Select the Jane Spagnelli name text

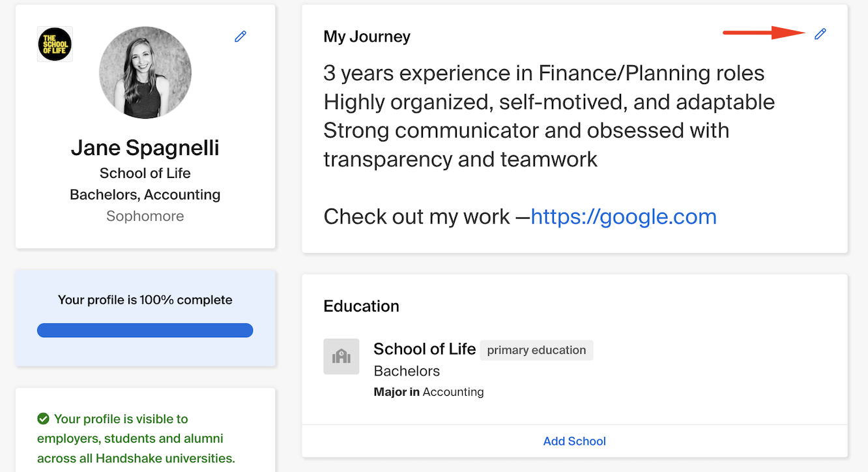(145, 148)
